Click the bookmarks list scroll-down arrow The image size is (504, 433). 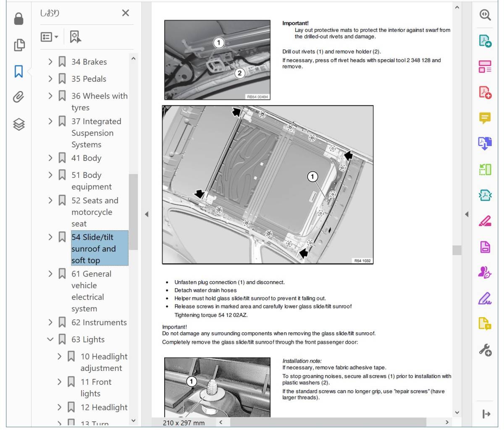coord(133,420)
